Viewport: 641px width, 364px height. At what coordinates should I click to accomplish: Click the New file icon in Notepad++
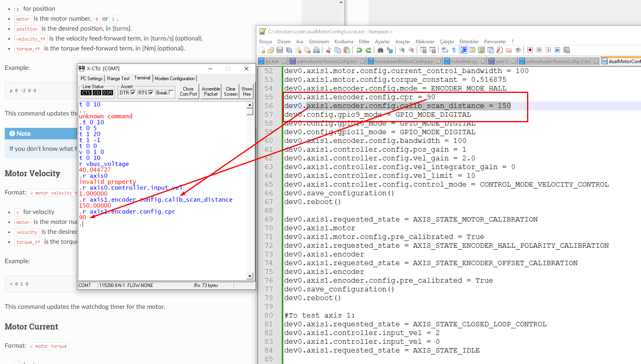pos(262,50)
